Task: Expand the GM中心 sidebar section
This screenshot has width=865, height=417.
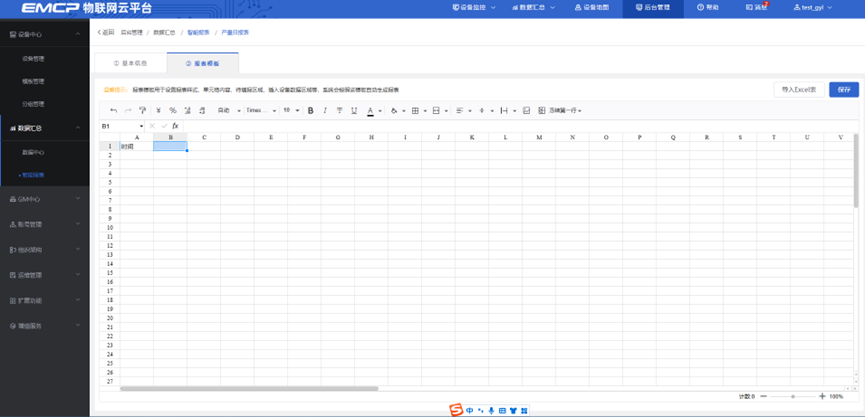Action: (x=45, y=199)
